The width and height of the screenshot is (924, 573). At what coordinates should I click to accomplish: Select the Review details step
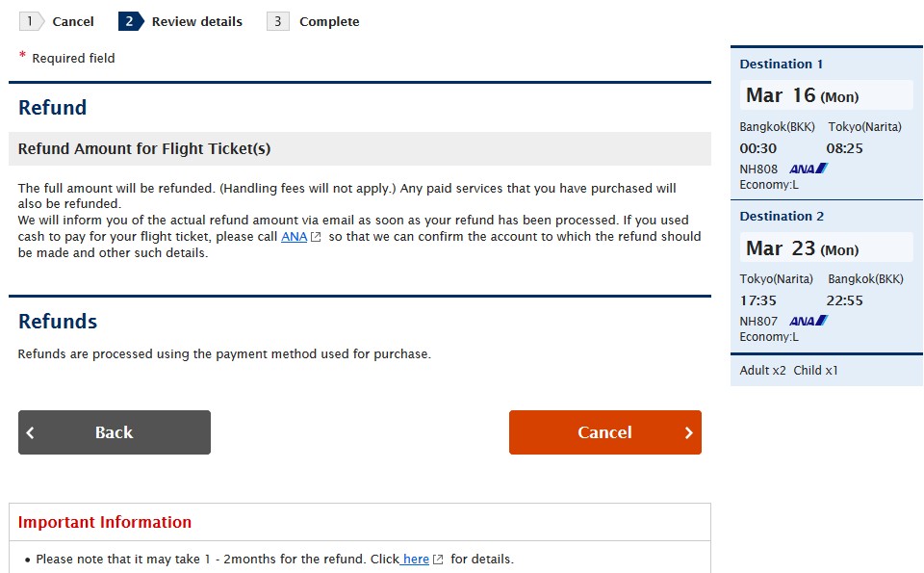click(182, 21)
